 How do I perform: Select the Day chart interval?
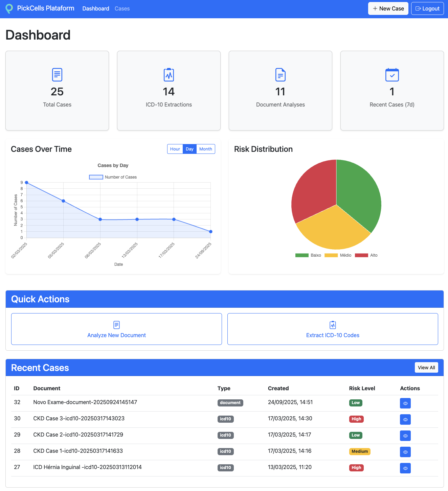click(189, 149)
